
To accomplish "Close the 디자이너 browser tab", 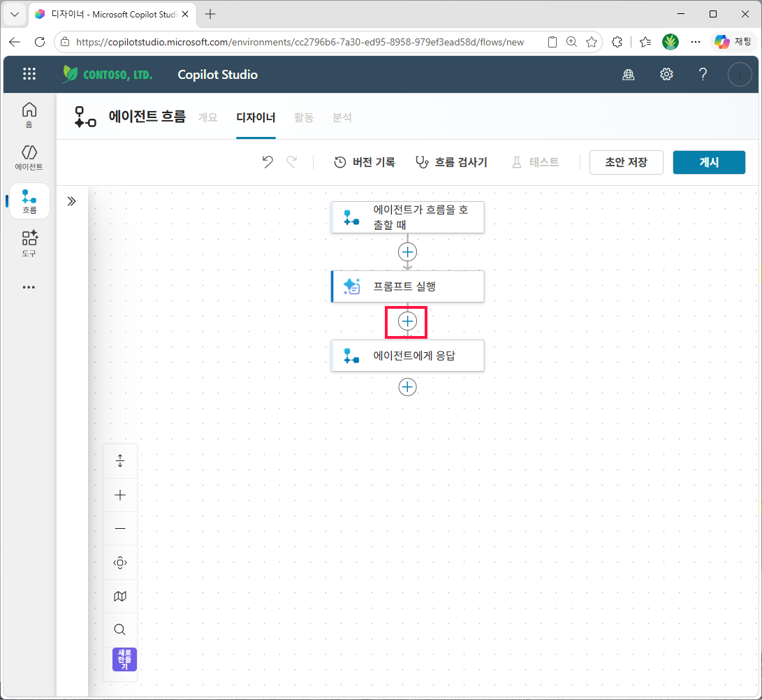I will coord(185,14).
